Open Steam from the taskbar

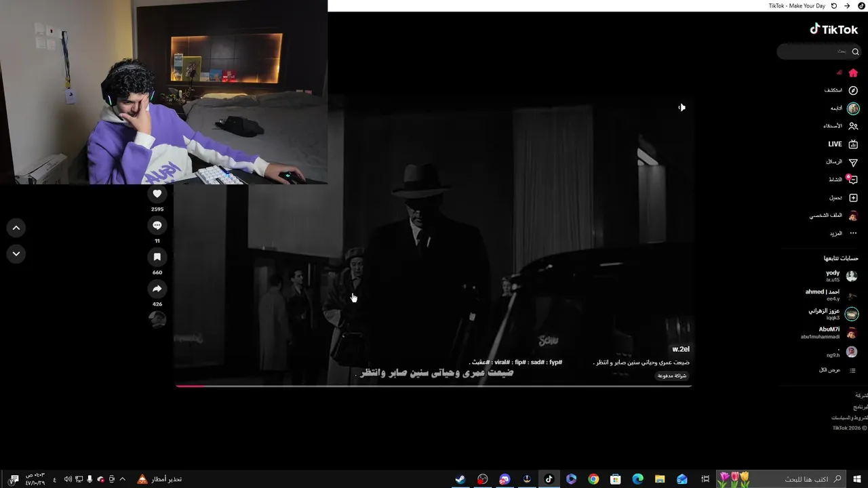[x=460, y=479]
